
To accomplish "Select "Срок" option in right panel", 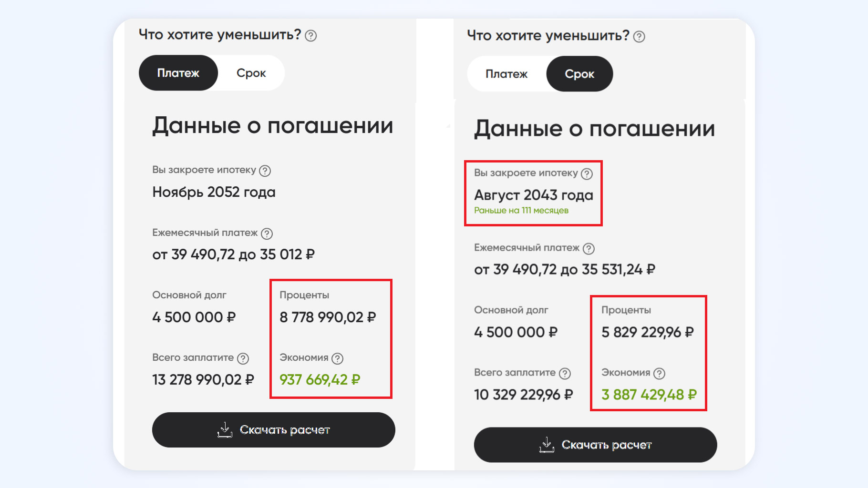I will (579, 74).
